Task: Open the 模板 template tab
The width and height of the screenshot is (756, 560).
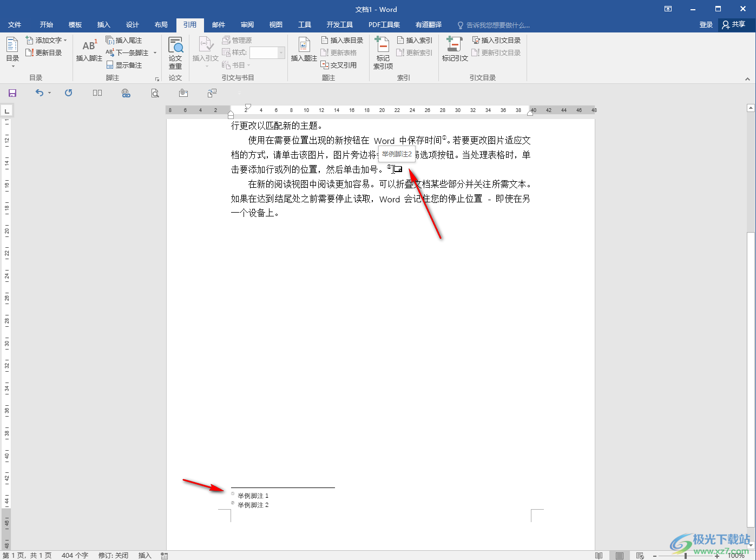Action: click(x=75, y=25)
